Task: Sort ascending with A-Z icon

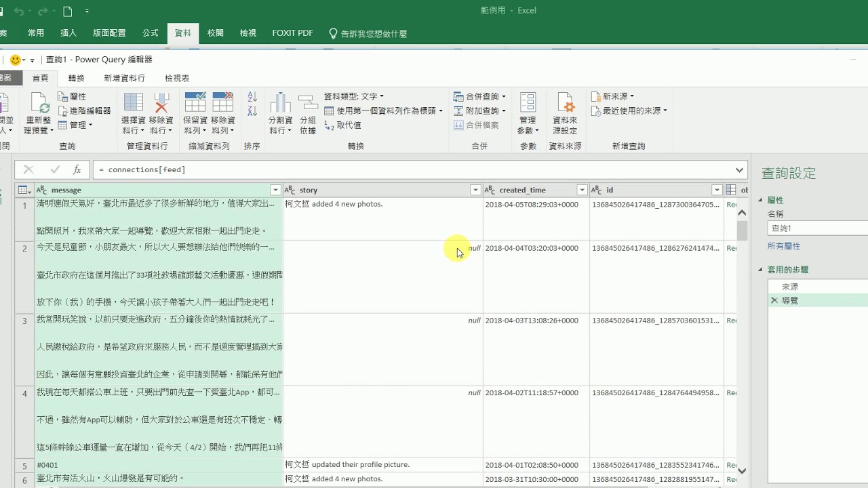Action: 252,97
